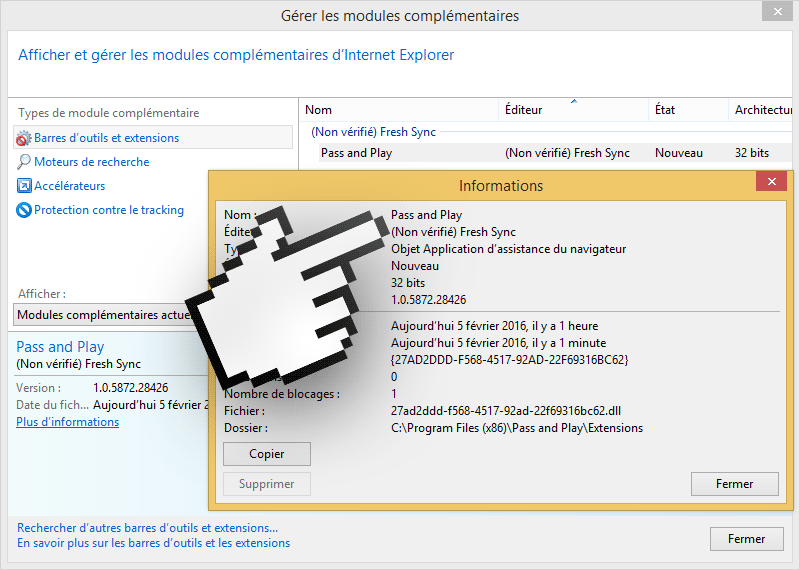Sort list by Éditeur column header
This screenshot has height=570, width=800.
tap(573, 110)
